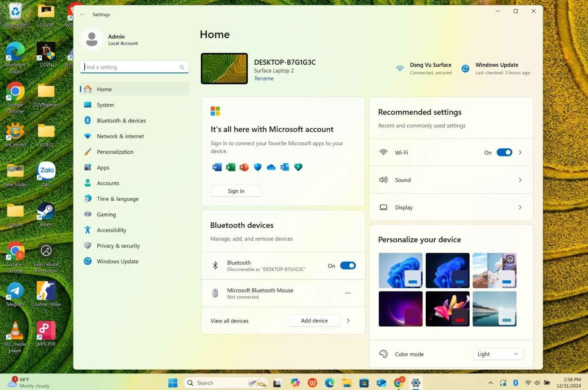The height and width of the screenshot is (390, 588).
Task: Click the Rename link for DESKTOP-B7G1G3C
Action: click(x=264, y=78)
